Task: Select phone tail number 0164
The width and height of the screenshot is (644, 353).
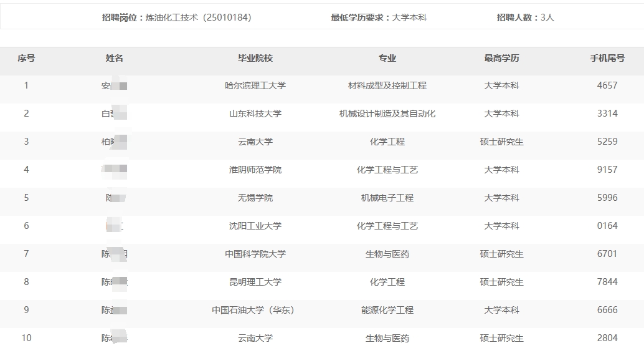Action: pos(607,226)
